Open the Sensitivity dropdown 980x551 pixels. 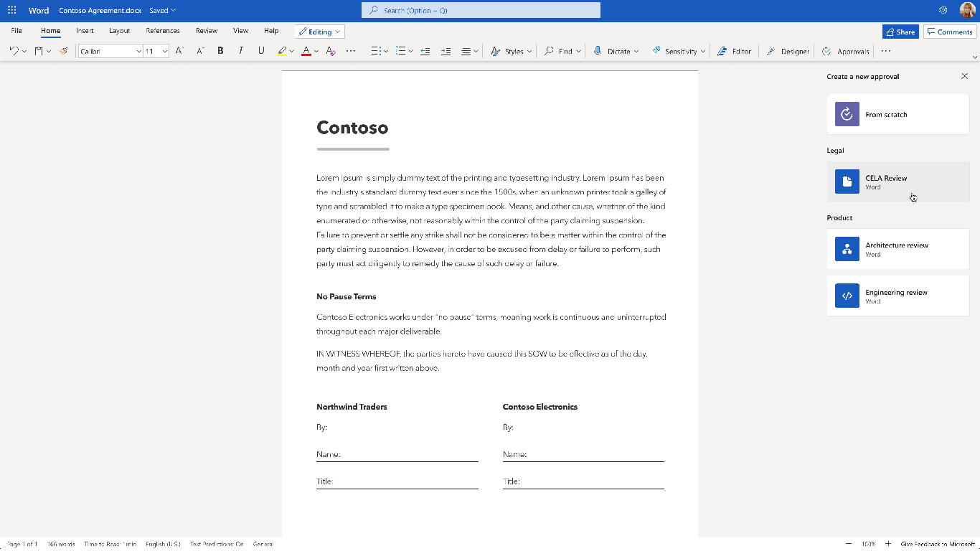click(679, 51)
